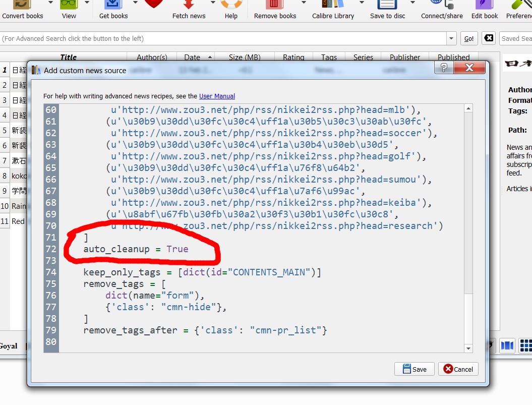Click the remove_tags_after code line
The image size is (532, 405).
click(x=205, y=330)
